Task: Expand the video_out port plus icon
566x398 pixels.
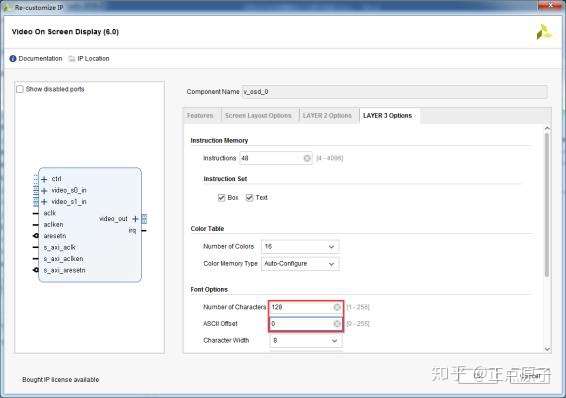Action: [135, 219]
